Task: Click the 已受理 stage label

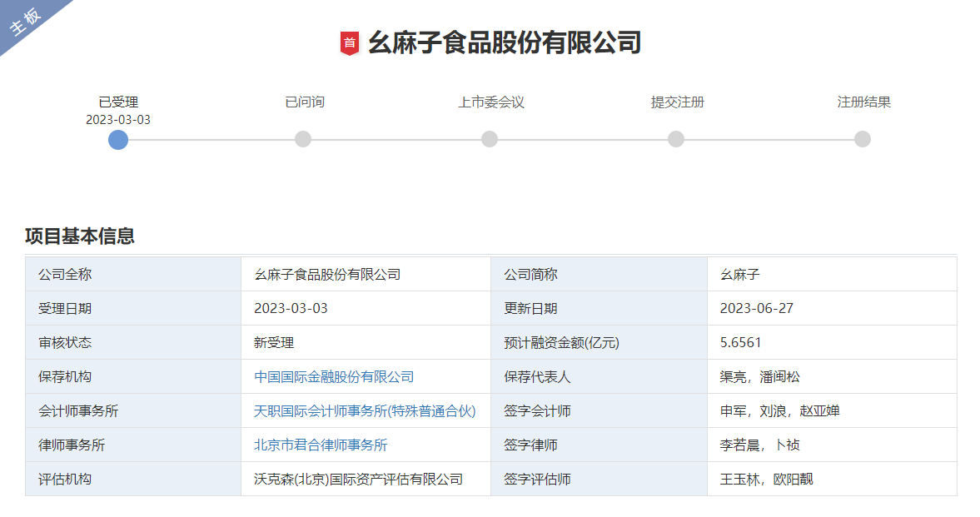Action: tap(118, 102)
